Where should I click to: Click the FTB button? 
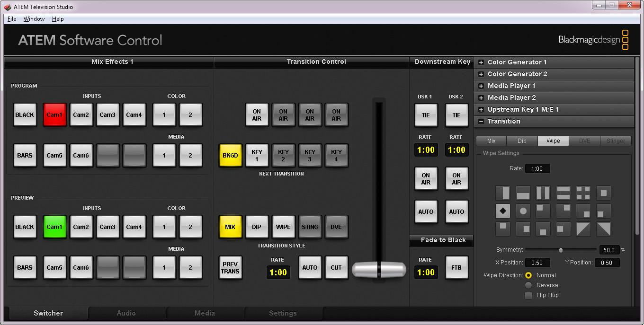[456, 268]
